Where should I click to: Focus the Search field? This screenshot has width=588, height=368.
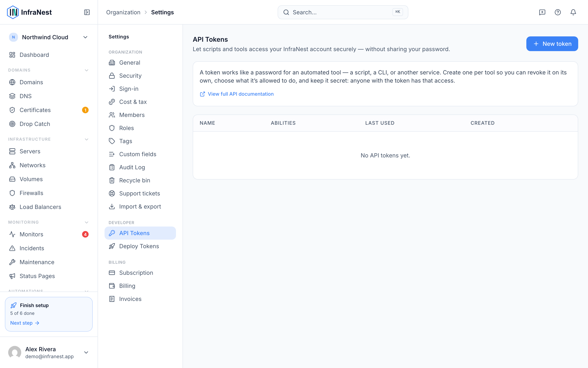pyautogui.click(x=343, y=12)
